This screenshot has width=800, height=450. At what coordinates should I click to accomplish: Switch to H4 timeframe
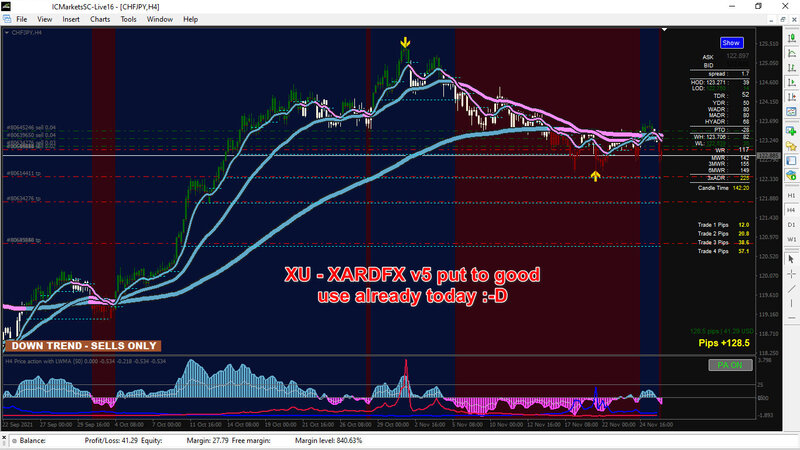[791, 210]
